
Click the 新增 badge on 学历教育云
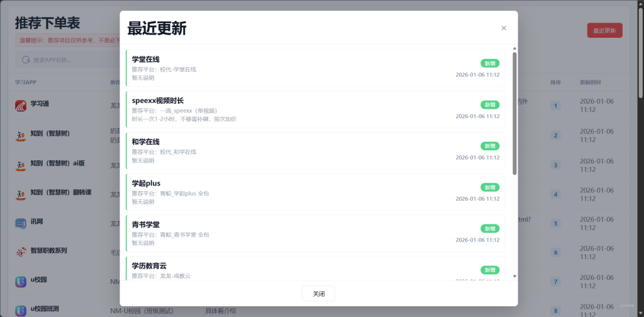pos(490,270)
